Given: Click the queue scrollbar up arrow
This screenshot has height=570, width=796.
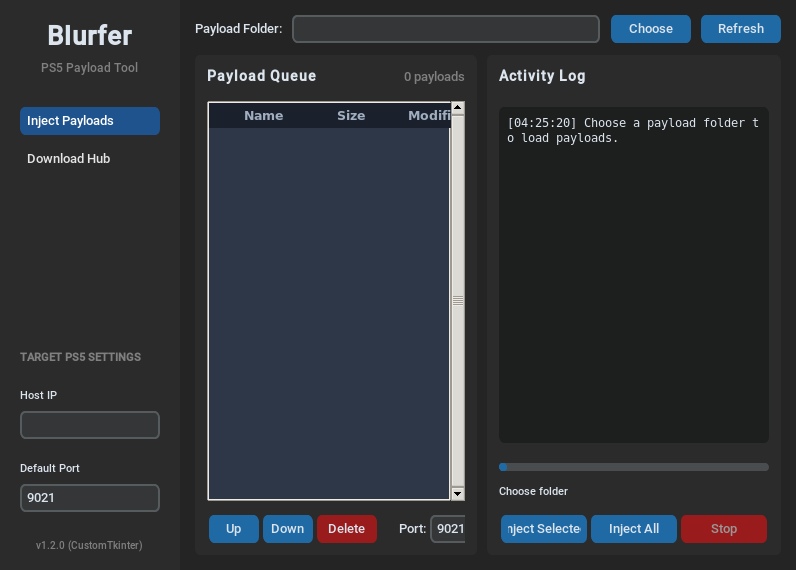Looking at the screenshot, I should 458,108.
